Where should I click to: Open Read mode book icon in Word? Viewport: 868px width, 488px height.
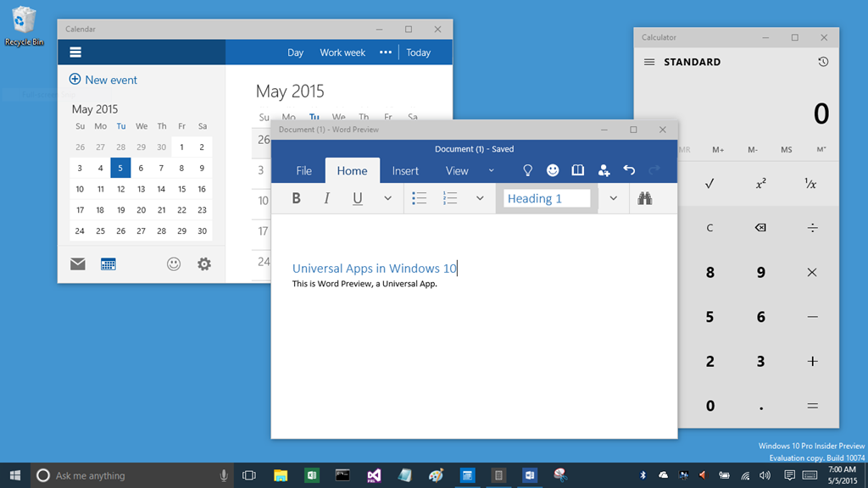577,170
